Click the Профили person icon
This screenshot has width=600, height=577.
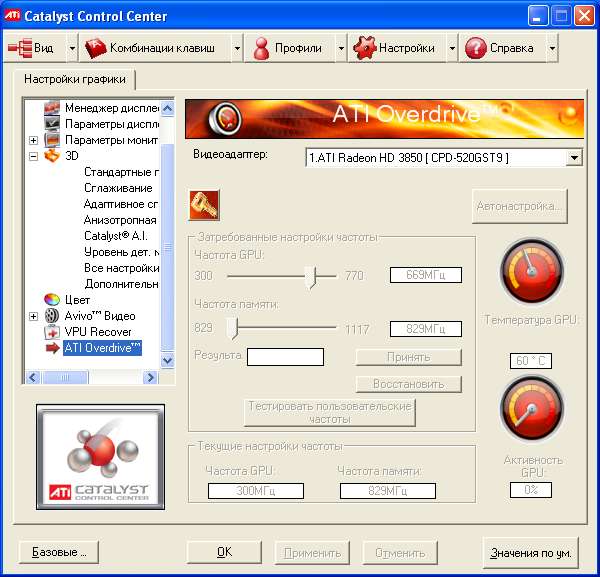[x=262, y=48]
